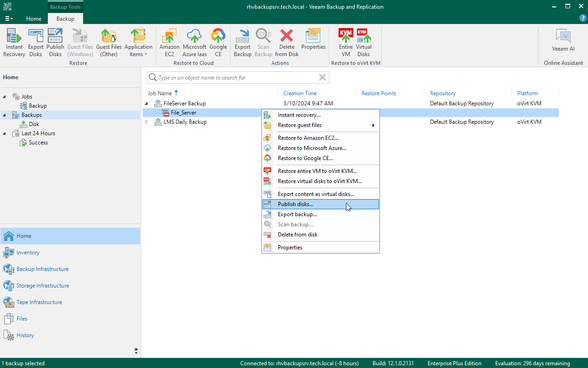Image resolution: width=588 pixels, height=368 pixels.
Task: Open the Application Items dropdown
Action: pos(138,43)
